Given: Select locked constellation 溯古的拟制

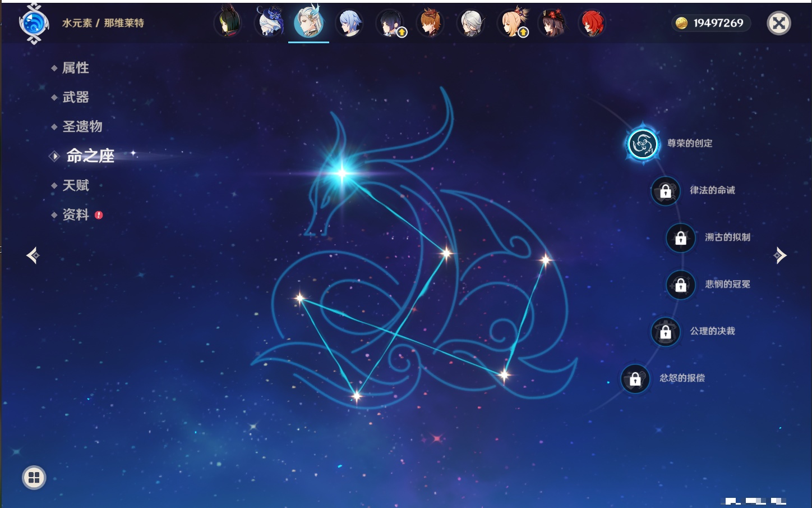Looking at the screenshot, I should (x=681, y=238).
